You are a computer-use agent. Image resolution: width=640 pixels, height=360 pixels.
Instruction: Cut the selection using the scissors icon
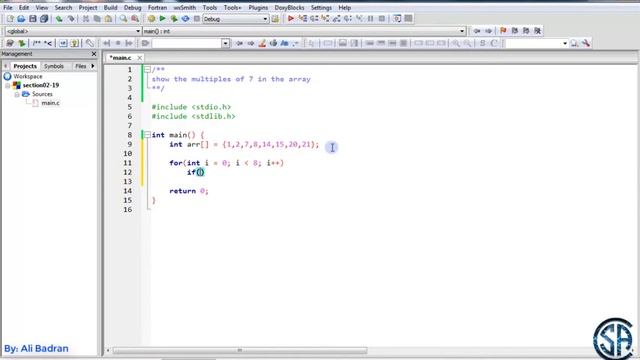click(86, 19)
